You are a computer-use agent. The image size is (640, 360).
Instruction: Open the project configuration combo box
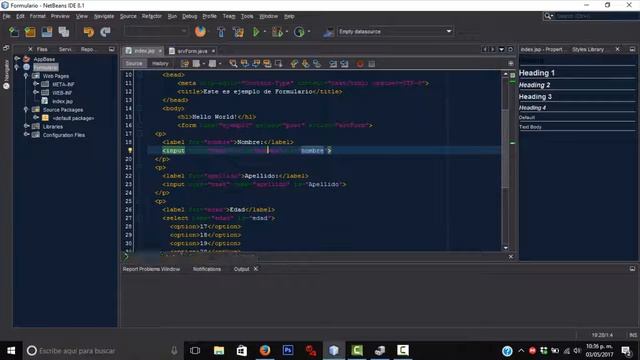pos(156,31)
